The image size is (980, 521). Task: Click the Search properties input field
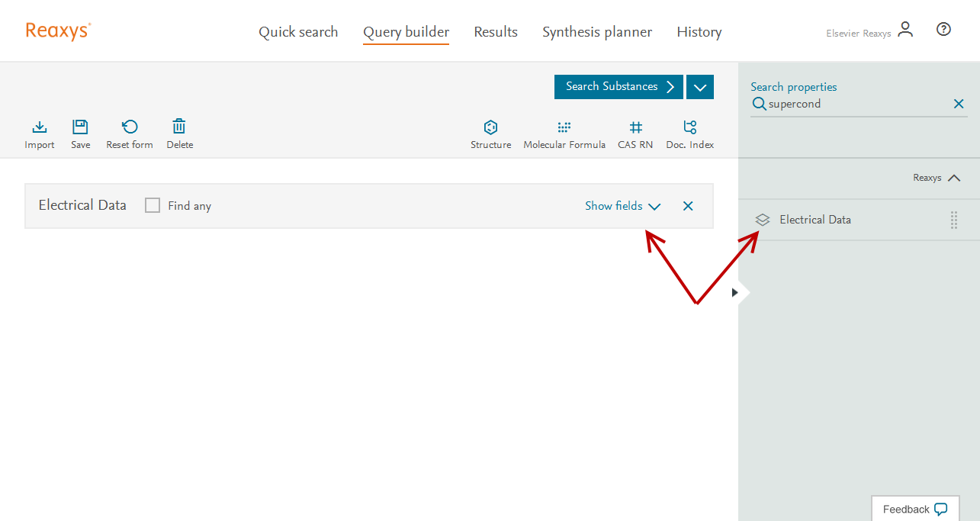(854, 104)
